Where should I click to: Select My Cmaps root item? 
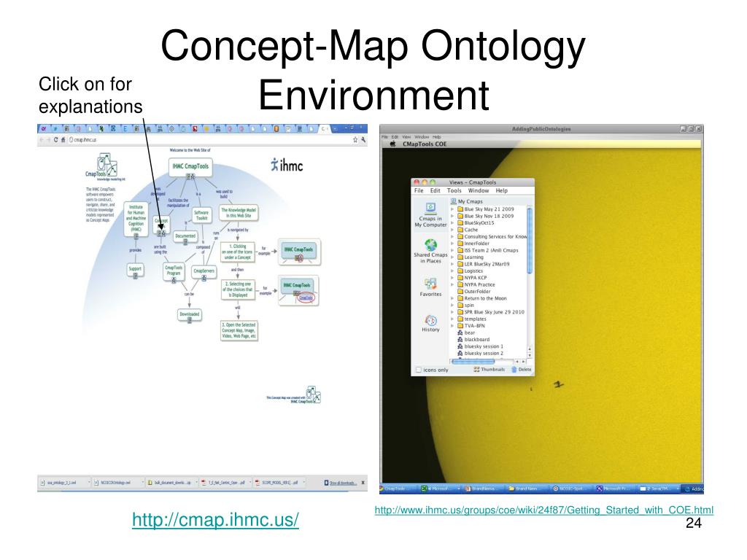(466, 201)
